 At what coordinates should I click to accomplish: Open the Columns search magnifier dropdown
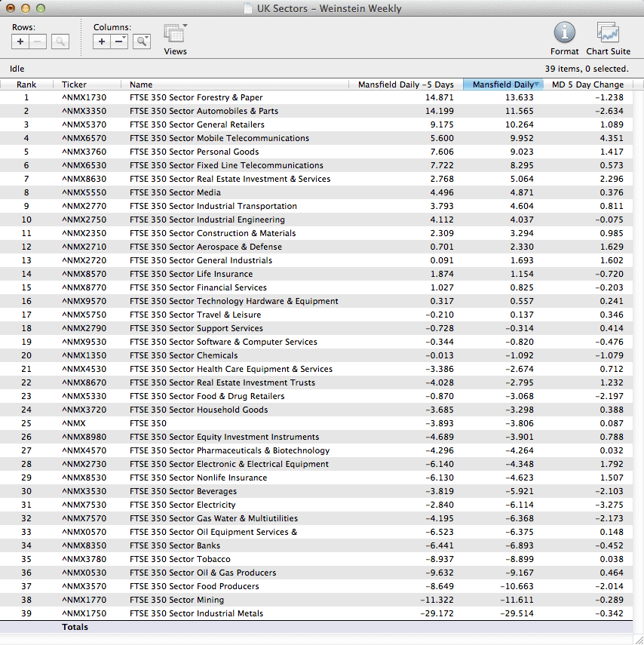pyautogui.click(x=142, y=42)
